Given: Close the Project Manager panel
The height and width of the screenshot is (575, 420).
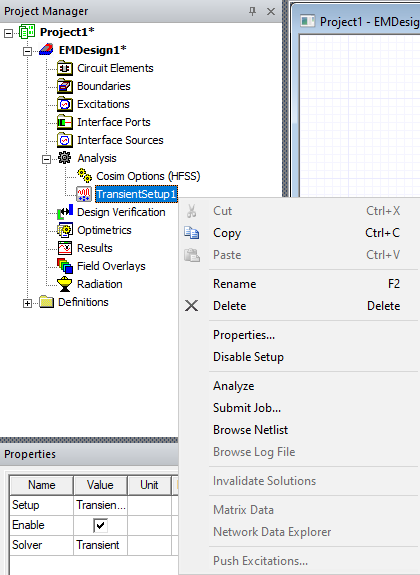Looking at the screenshot, I should 271,11.
